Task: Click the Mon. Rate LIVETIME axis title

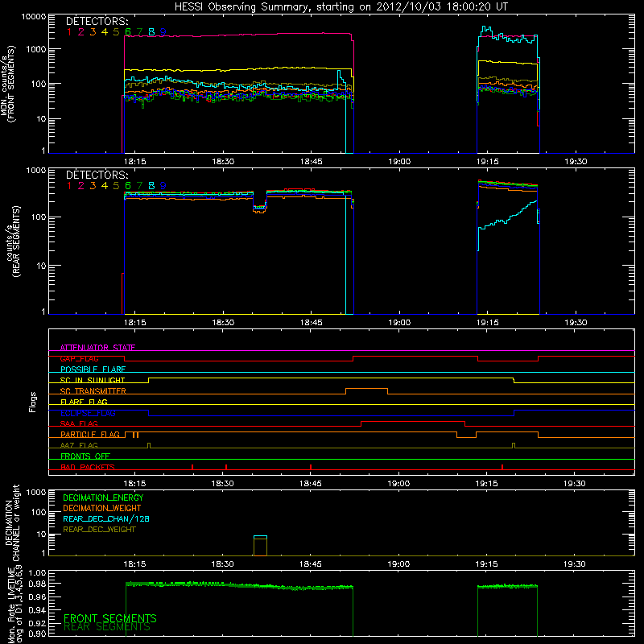Action: click(x=14, y=605)
